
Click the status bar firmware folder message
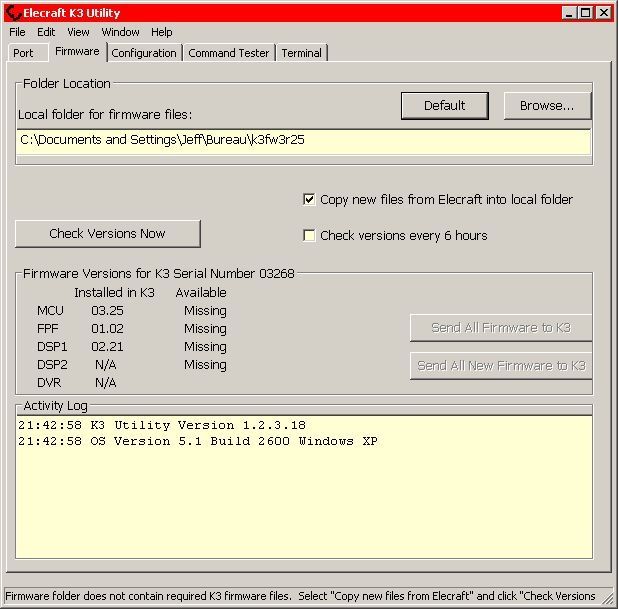pos(300,596)
